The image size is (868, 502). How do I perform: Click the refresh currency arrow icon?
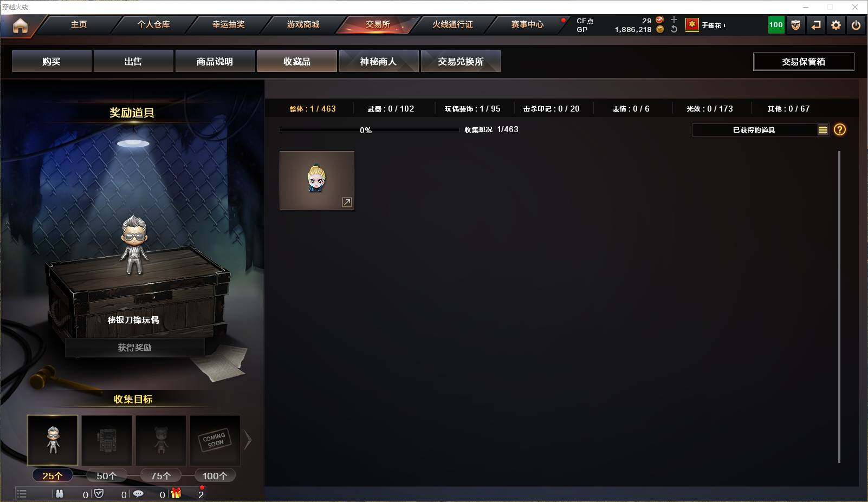click(674, 29)
